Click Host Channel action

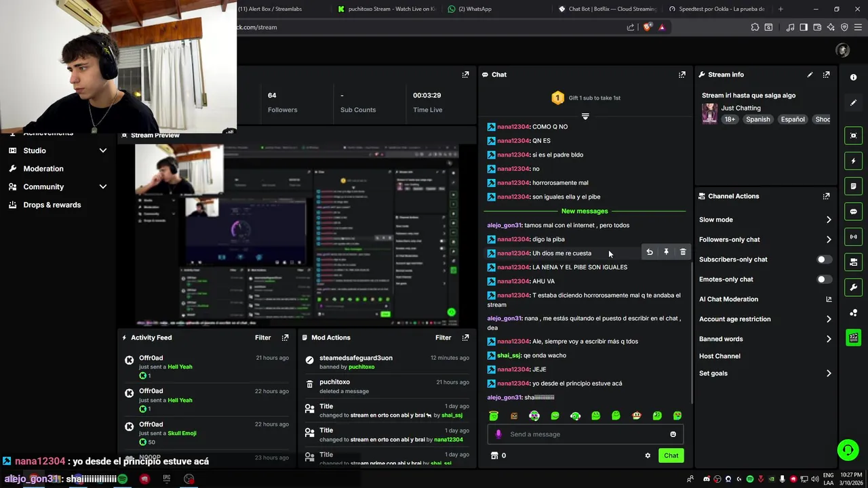[719, 356]
